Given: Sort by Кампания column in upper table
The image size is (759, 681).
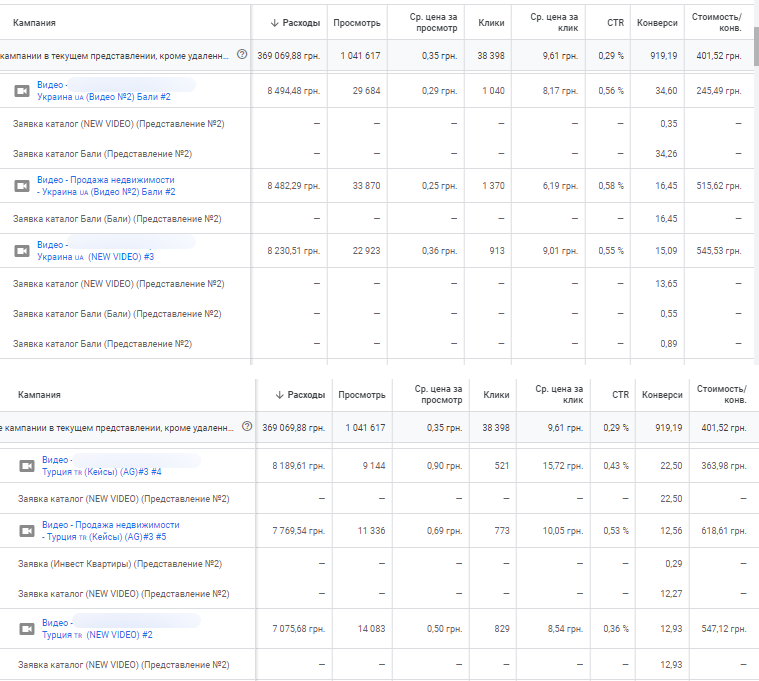Looking at the screenshot, I should 34,23.
